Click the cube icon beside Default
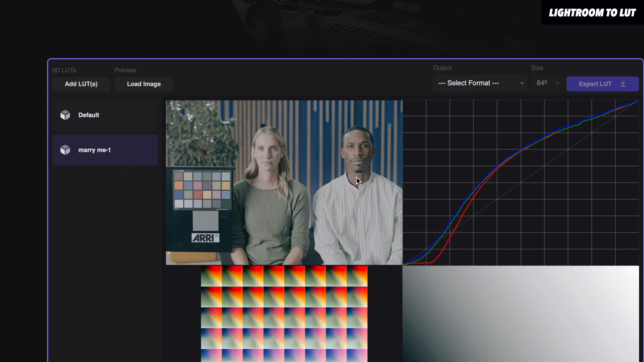Screen dimensions: 644x362 click(x=65, y=115)
